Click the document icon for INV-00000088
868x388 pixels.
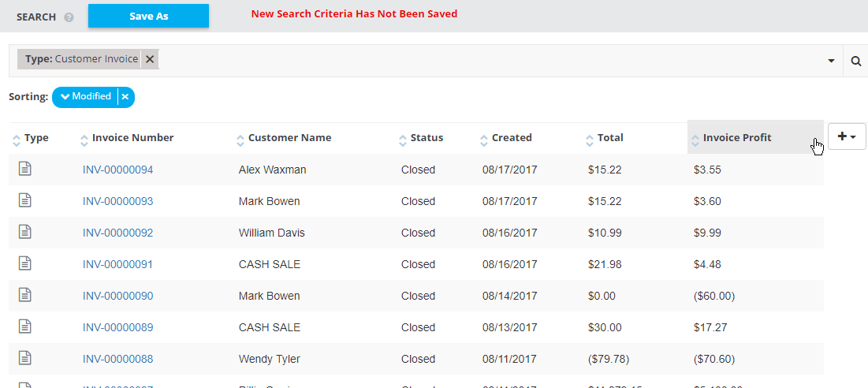[x=25, y=358]
